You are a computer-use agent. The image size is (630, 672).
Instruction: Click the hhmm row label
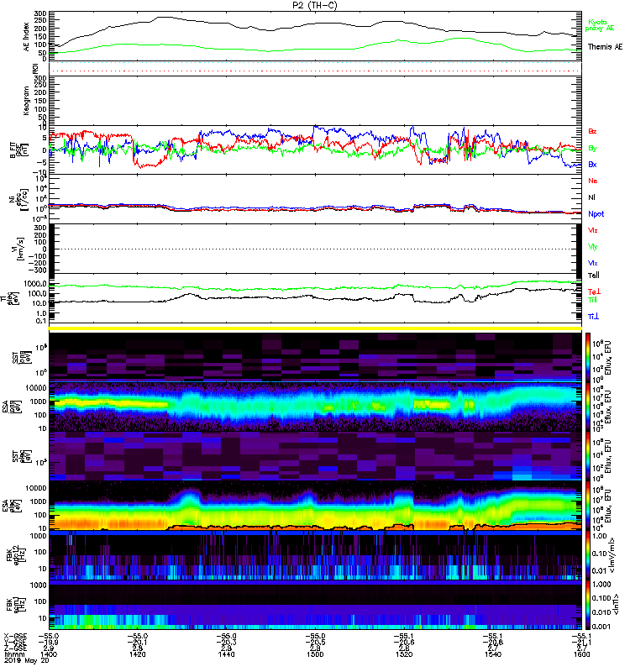(x=13, y=654)
